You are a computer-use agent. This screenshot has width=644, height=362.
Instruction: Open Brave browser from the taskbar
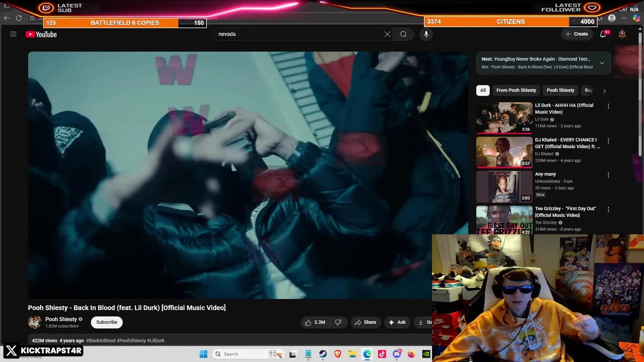[338, 354]
